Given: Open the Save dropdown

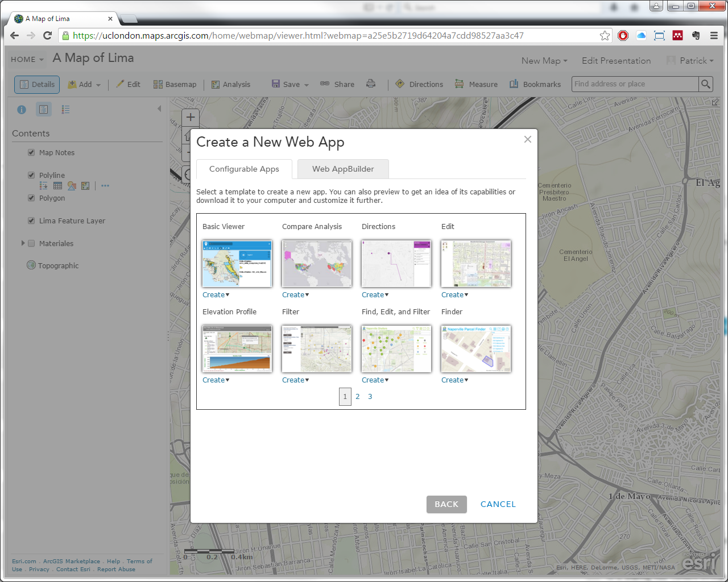Looking at the screenshot, I should [x=290, y=84].
